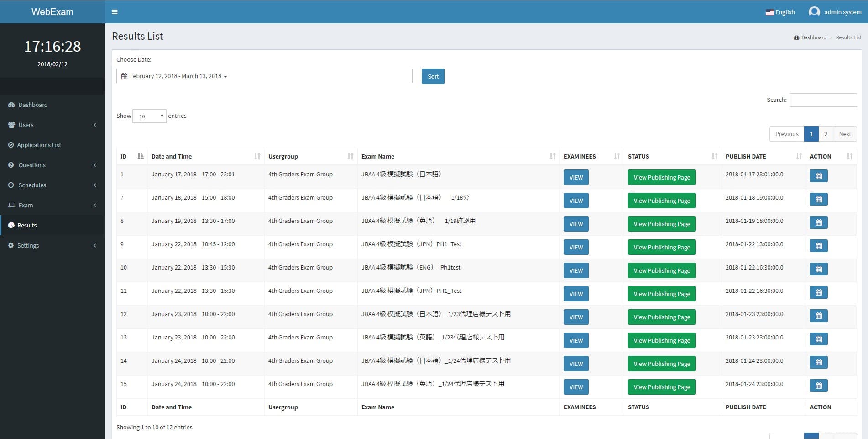This screenshot has width=868, height=439.
Task: Click 'Showing 1 to 10 of 12 entries' text
Action: pyautogui.click(x=154, y=428)
